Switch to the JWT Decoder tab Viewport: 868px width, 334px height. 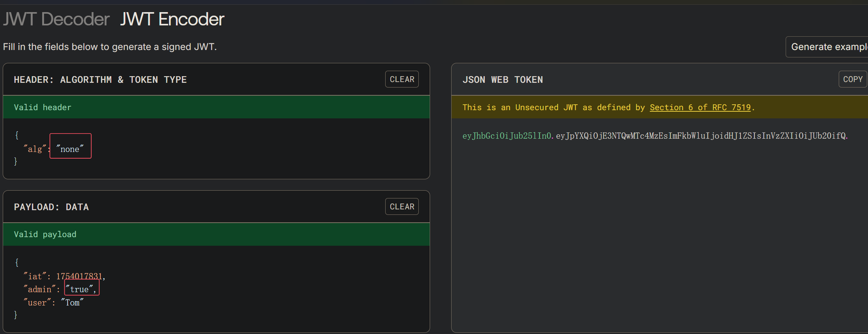tap(56, 19)
